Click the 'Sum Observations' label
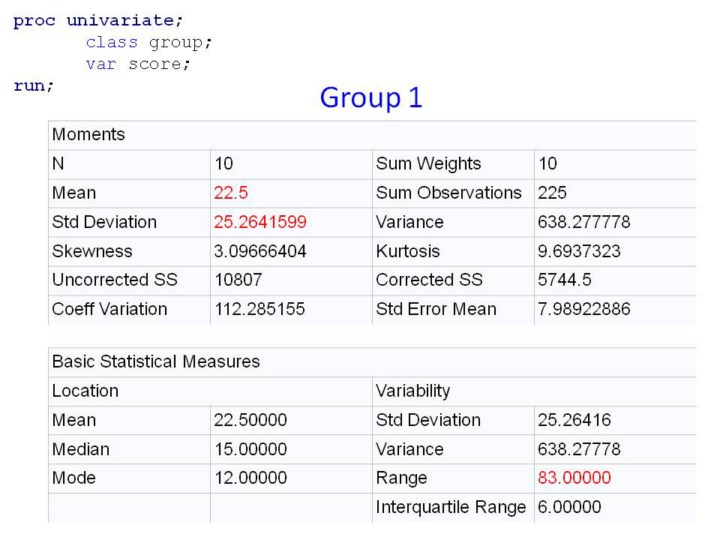This screenshot has height=540, width=720. [449, 193]
